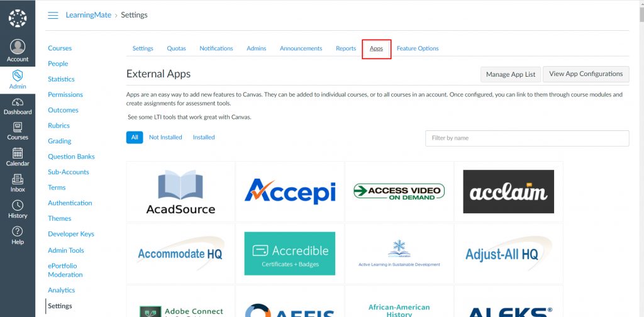This screenshot has height=317, width=644.
Task: Open the ePortfolio Moderation link
Action: [65, 270]
